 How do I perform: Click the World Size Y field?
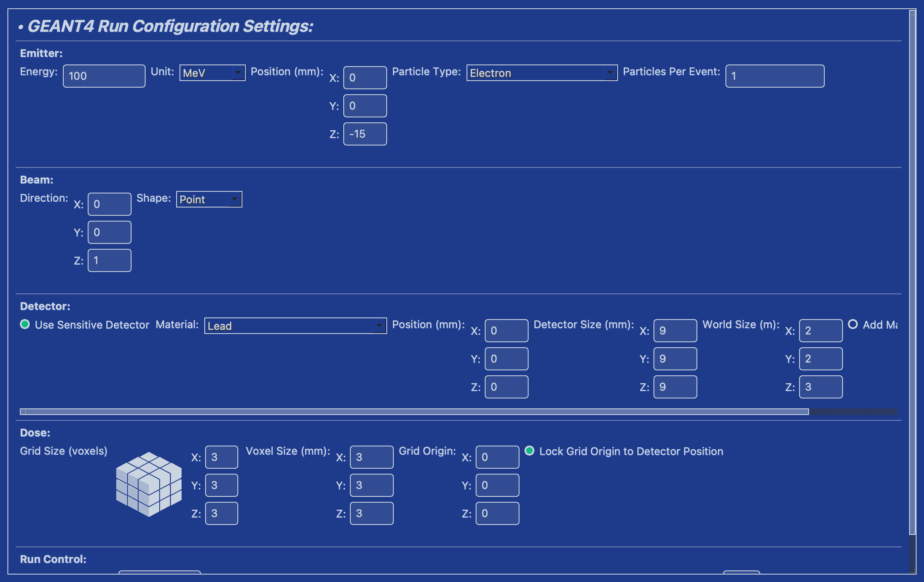[821, 359]
